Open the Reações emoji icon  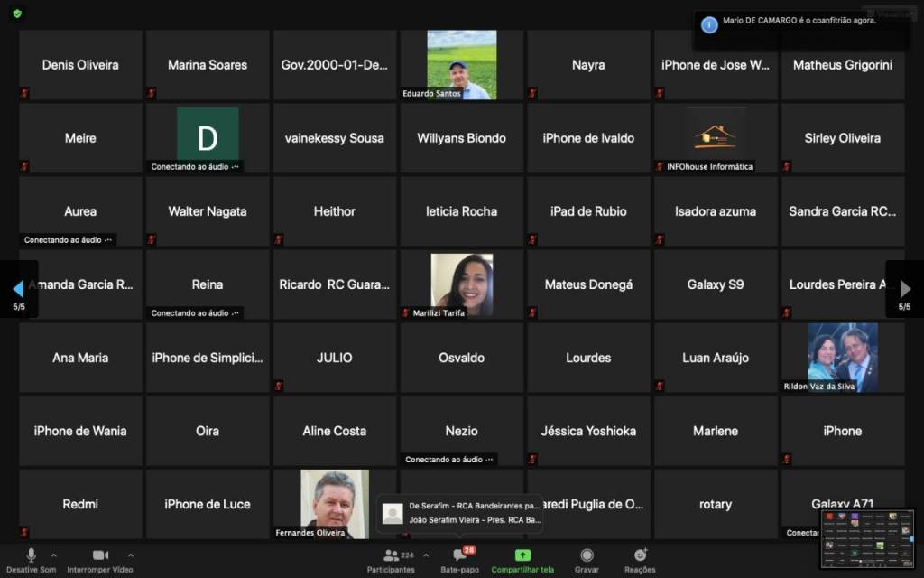tap(640, 555)
